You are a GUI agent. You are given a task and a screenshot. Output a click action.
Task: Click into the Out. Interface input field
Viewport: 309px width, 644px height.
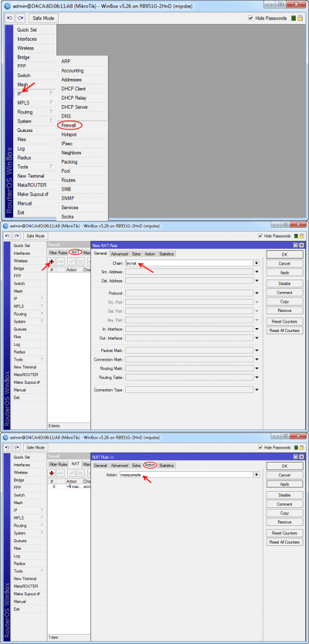(189, 338)
